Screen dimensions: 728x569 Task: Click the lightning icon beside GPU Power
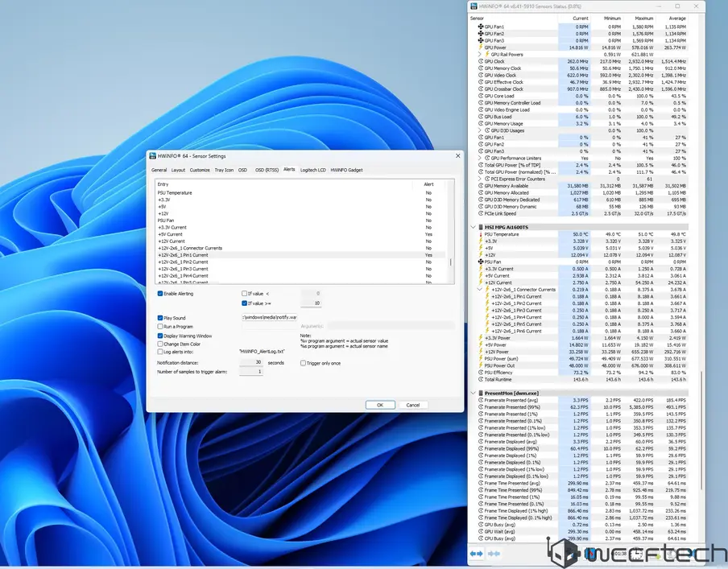(481, 47)
